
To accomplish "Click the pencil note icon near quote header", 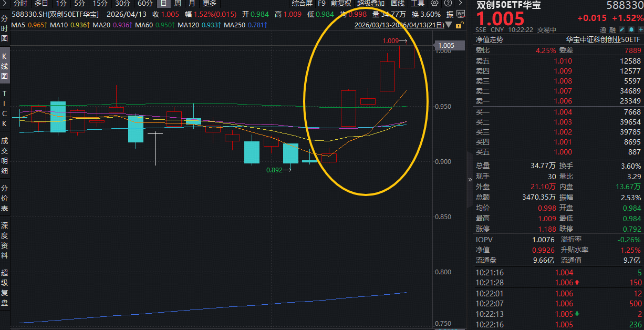I will [622, 30].
